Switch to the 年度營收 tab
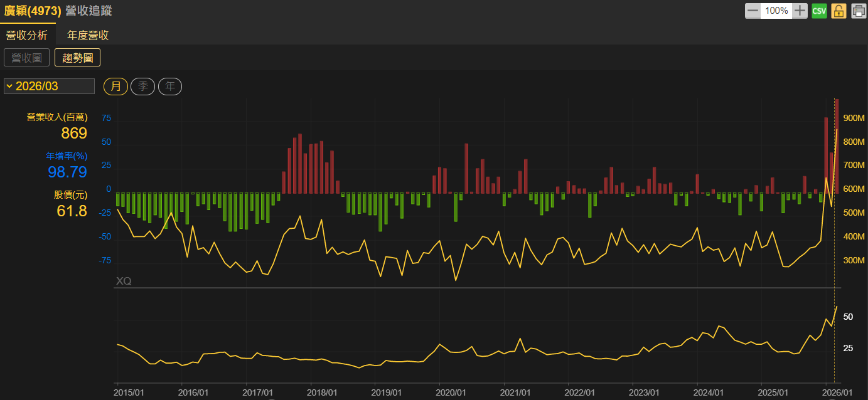The height and width of the screenshot is (400, 868). pyautogui.click(x=88, y=35)
